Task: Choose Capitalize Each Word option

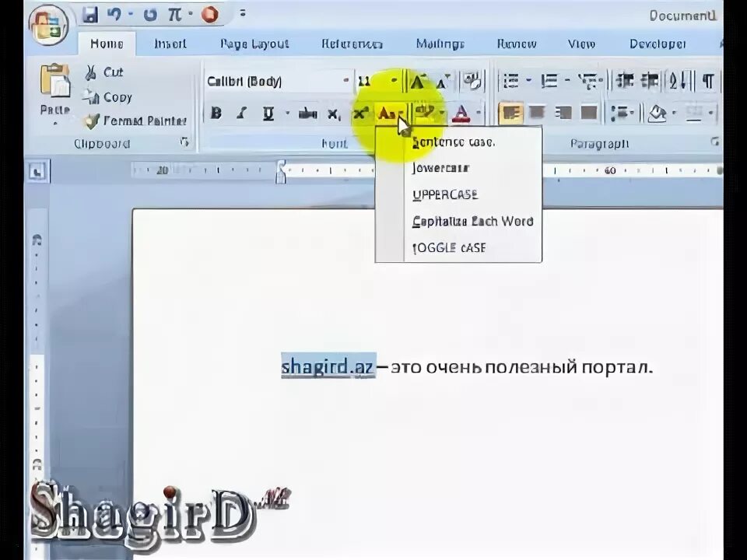Action: [x=472, y=222]
